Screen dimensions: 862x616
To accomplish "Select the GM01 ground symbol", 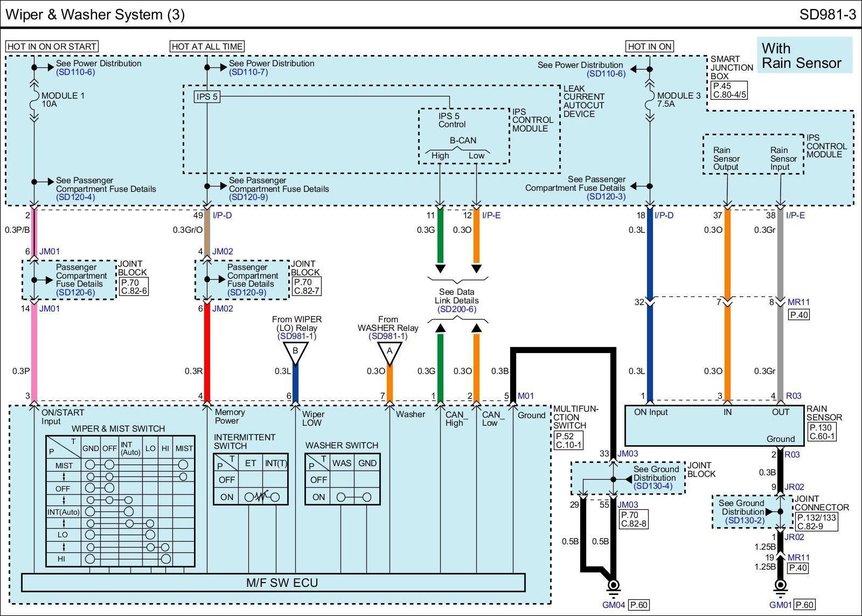I will 780,586.
